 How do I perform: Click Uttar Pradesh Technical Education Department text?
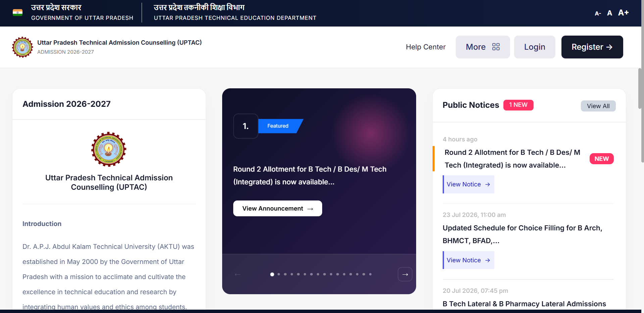(x=235, y=18)
